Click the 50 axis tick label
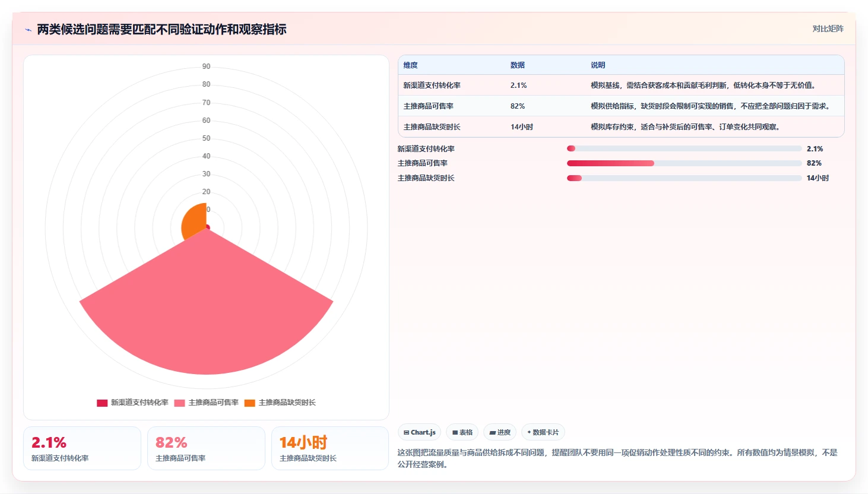Viewport: 868px width, 494px height. click(x=206, y=138)
